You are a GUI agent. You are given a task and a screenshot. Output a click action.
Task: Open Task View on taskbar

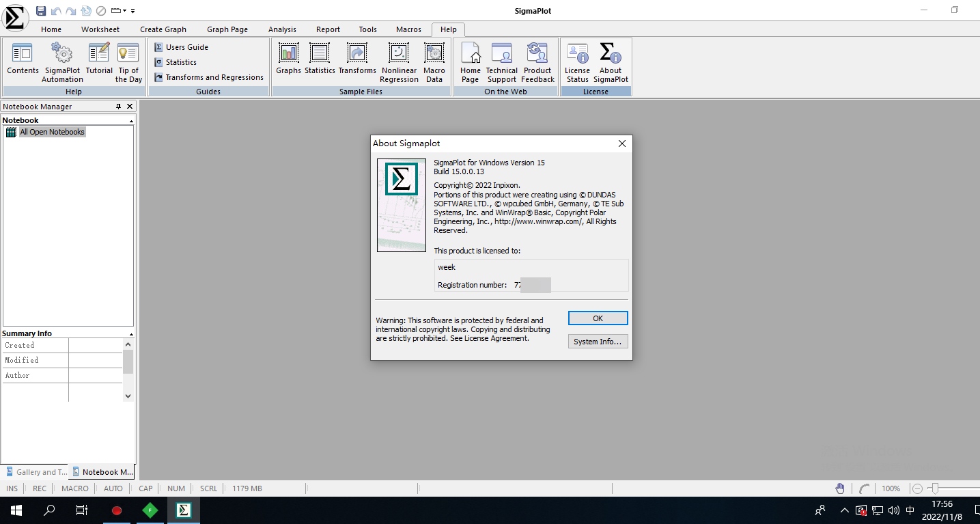(x=82, y=510)
